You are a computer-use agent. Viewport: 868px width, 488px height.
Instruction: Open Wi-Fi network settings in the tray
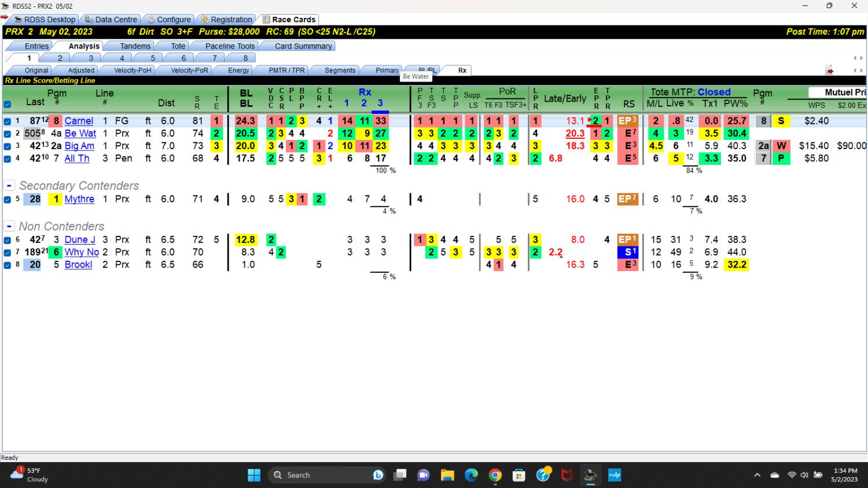[x=792, y=475]
